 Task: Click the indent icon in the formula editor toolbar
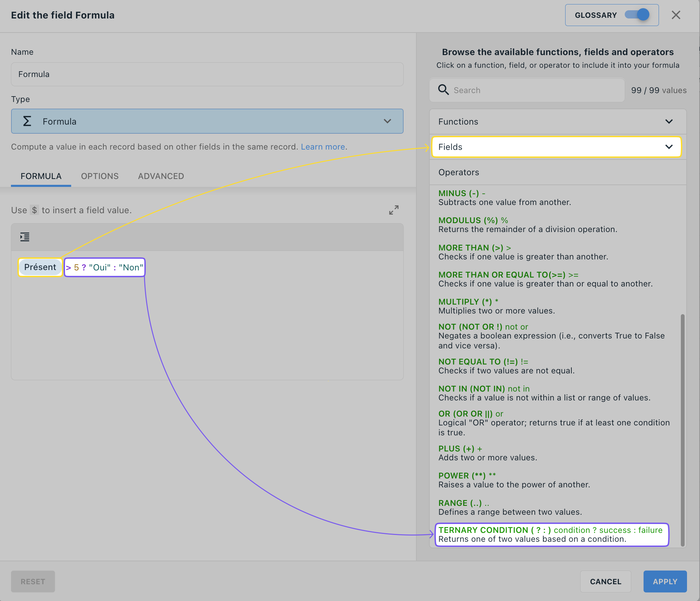(x=25, y=236)
